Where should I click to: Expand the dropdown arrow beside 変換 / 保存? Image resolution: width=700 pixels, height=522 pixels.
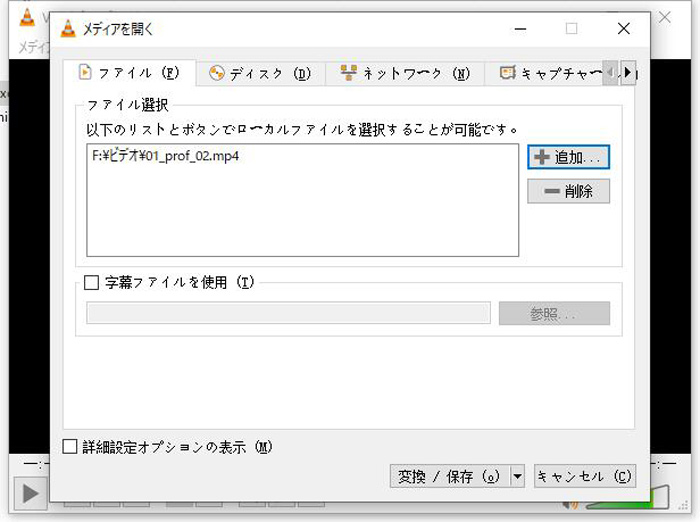click(x=517, y=476)
